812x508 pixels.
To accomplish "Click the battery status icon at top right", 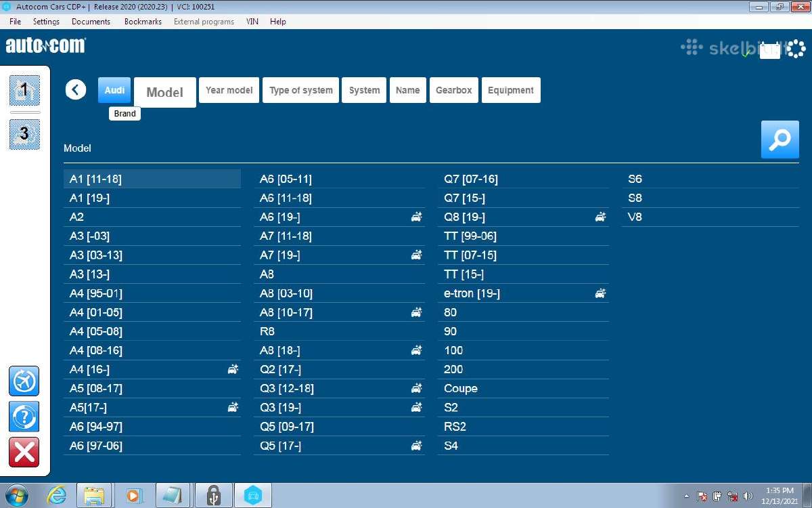I will point(769,51).
